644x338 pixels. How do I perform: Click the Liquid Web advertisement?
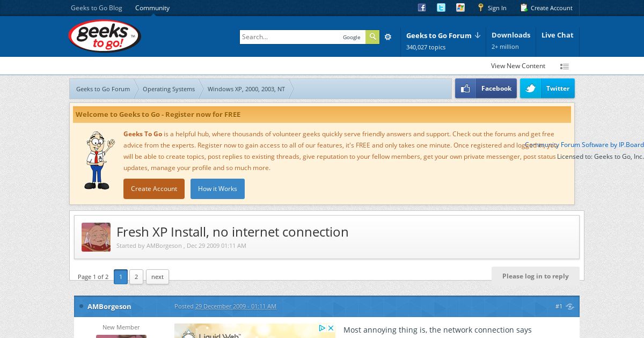[x=255, y=330]
